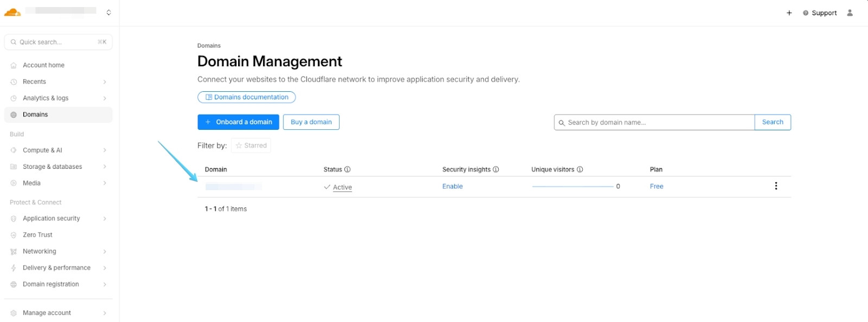
Task: Toggle the Starred filter
Action: point(251,146)
